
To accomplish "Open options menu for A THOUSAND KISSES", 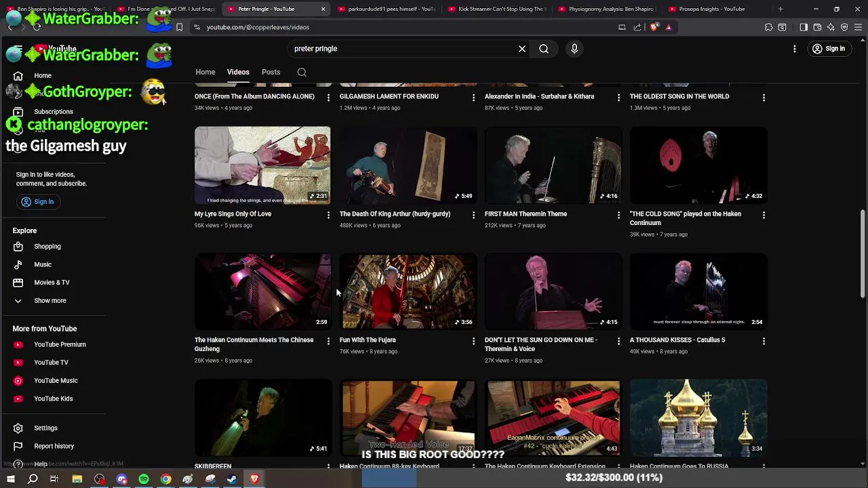I will pos(764,341).
